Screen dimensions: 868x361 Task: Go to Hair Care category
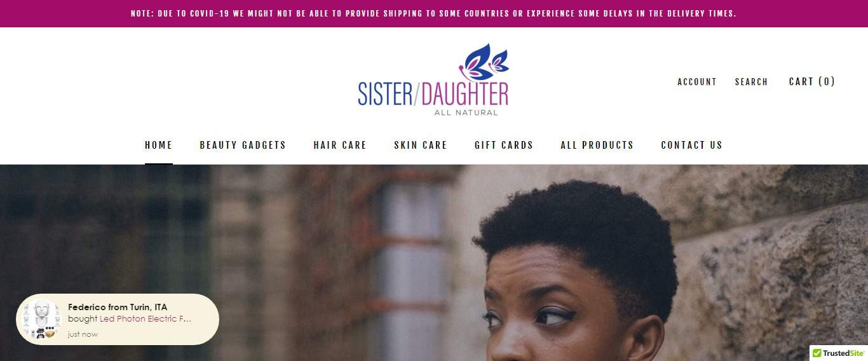tap(340, 145)
